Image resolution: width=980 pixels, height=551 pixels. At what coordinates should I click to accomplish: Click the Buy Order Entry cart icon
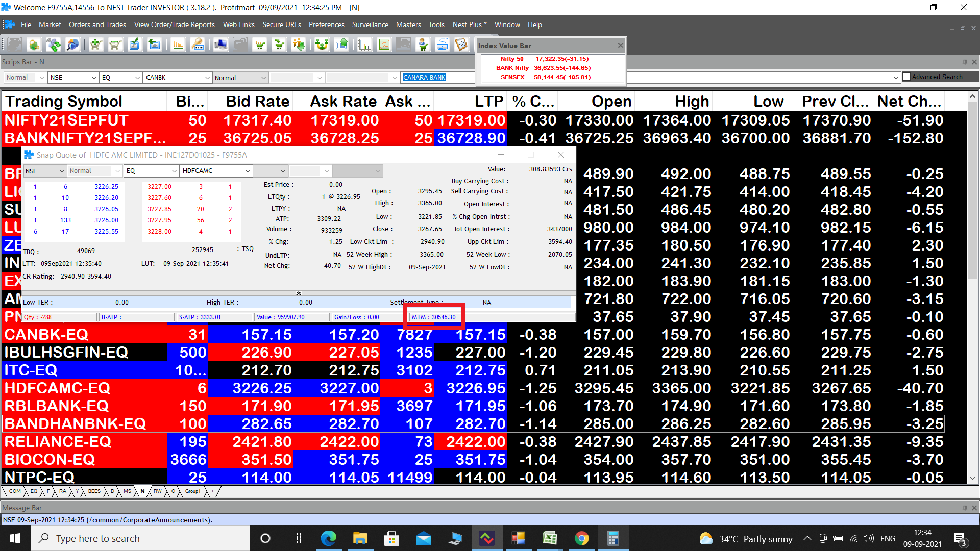pyautogui.click(x=95, y=45)
